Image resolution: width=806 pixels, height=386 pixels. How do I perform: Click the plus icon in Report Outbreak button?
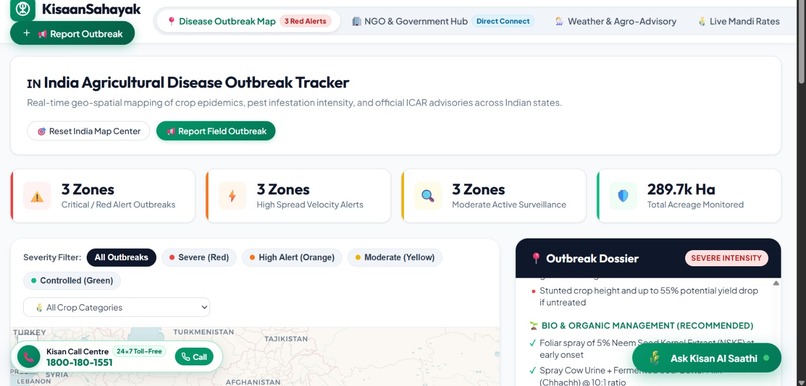click(x=27, y=33)
